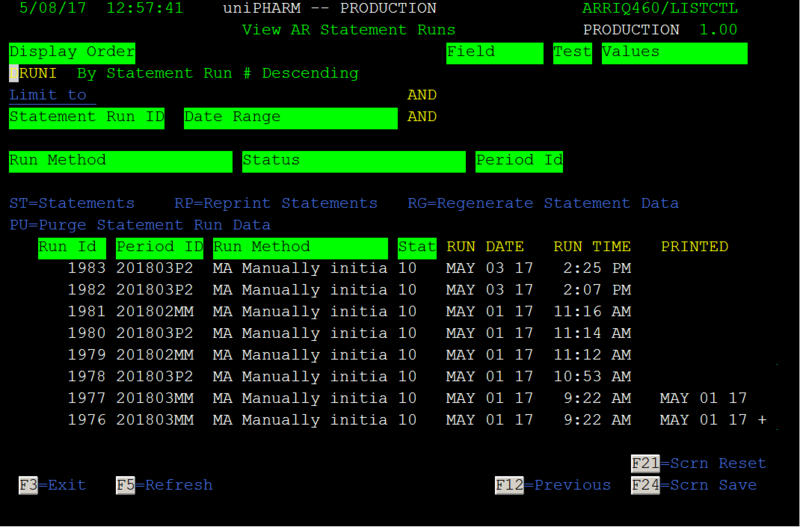The width and height of the screenshot is (800, 527).
Task: Click the Field column header box
Action: 495,53
